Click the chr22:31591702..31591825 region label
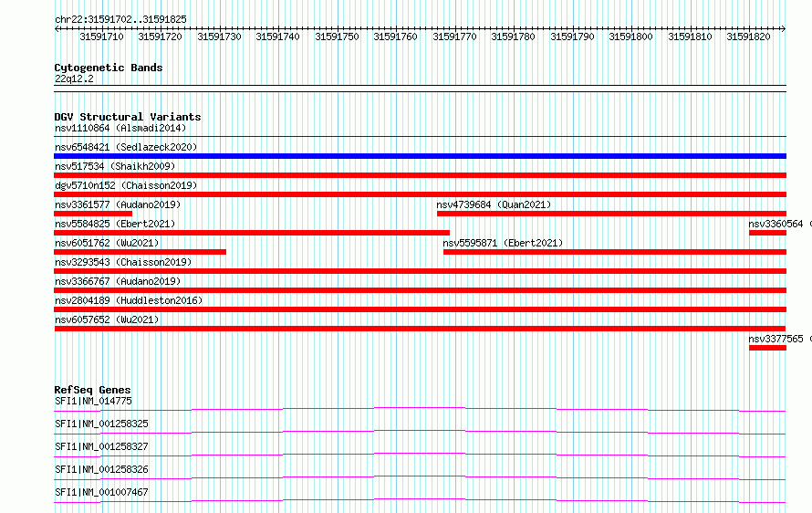812x513 pixels. tap(120, 20)
